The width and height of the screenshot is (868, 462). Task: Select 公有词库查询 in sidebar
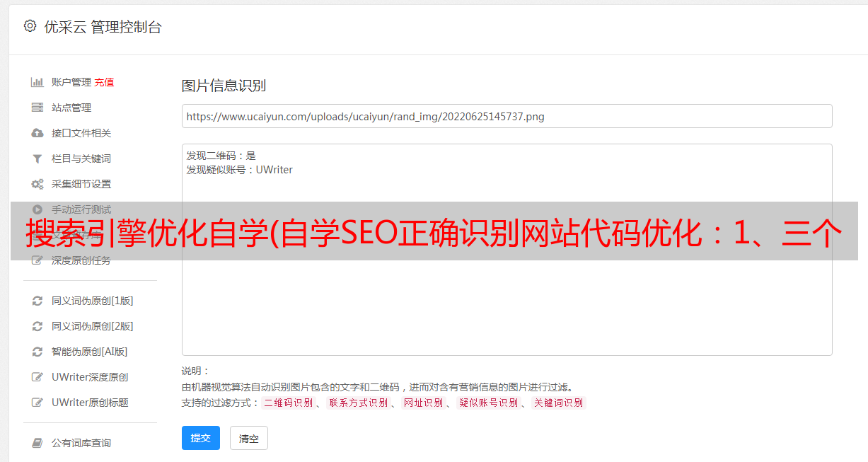(81, 443)
